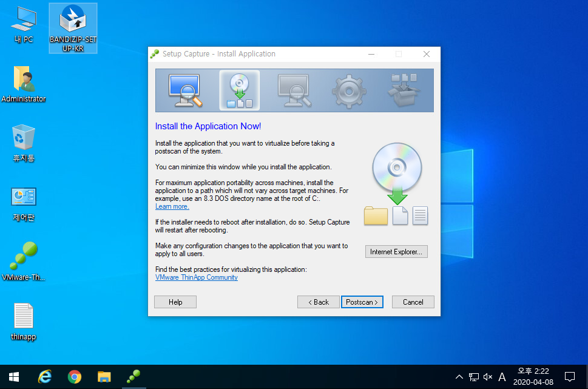This screenshot has height=389, width=588.
Task: Click the Install the Application Now! heading
Action: (208, 126)
